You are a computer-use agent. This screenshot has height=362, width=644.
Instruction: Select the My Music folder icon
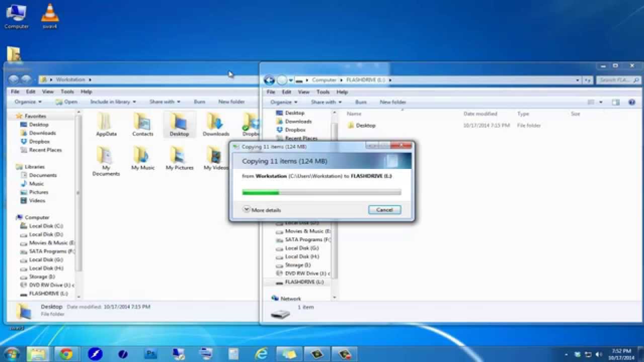pos(143,158)
